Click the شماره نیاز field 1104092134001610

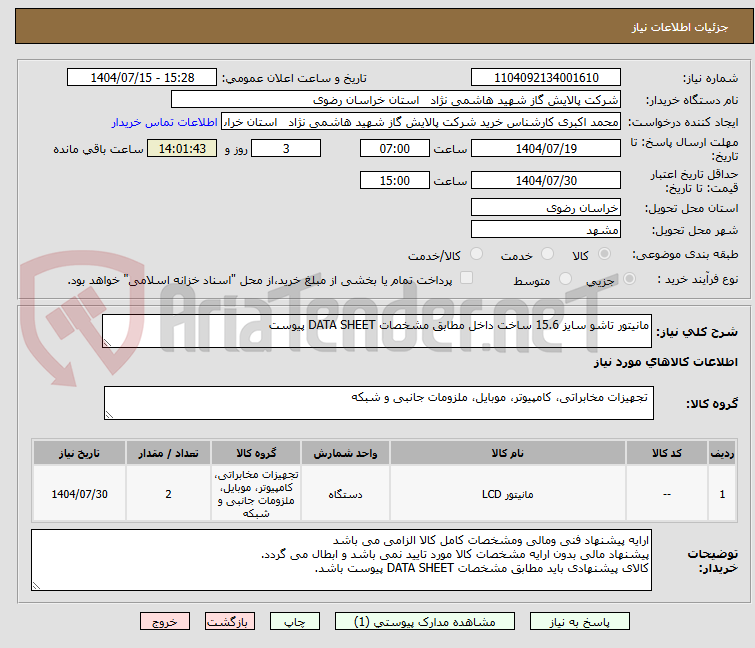[x=546, y=78]
